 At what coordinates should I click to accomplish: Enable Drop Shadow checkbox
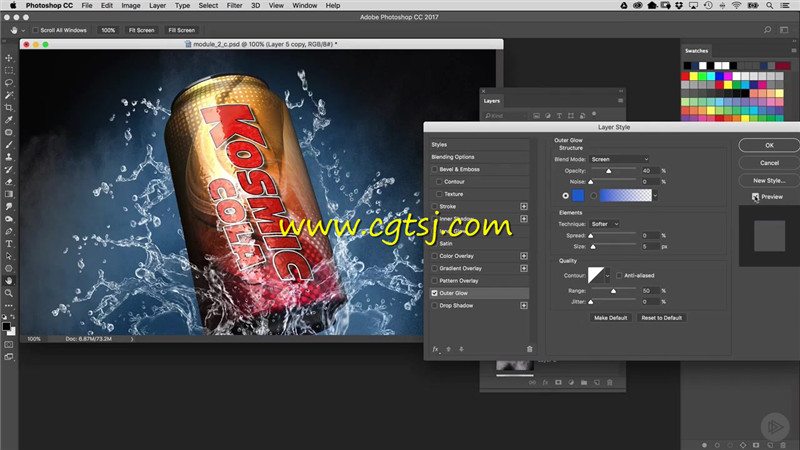pyautogui.click(x=435, y=306)
